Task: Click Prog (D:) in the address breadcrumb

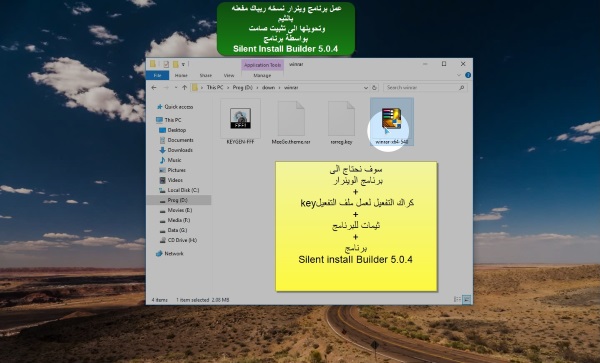Action: [x=243, y=88]
